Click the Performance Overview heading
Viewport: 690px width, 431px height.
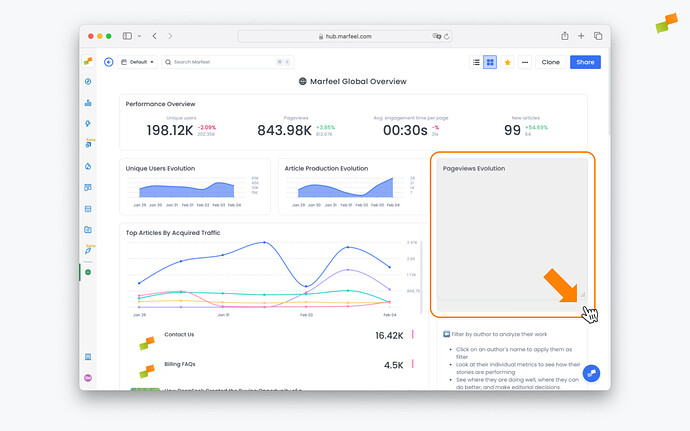pyautogui.click(x=160, y=104)
